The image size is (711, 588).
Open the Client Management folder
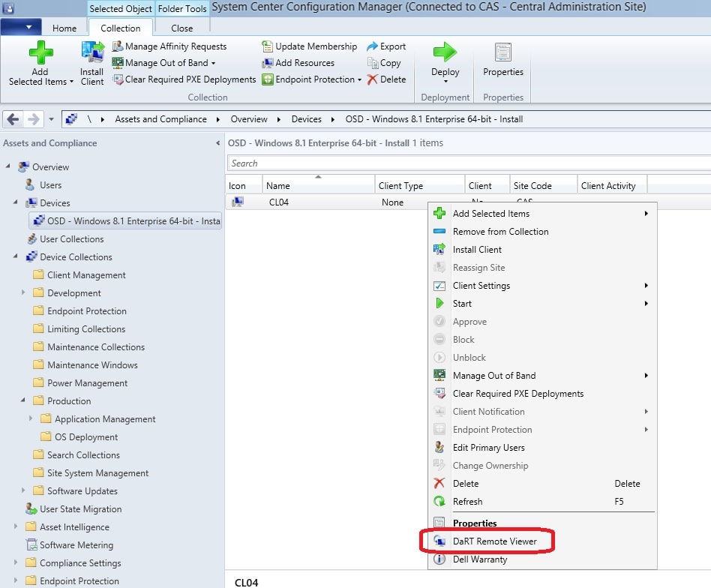tap(86, 274)
